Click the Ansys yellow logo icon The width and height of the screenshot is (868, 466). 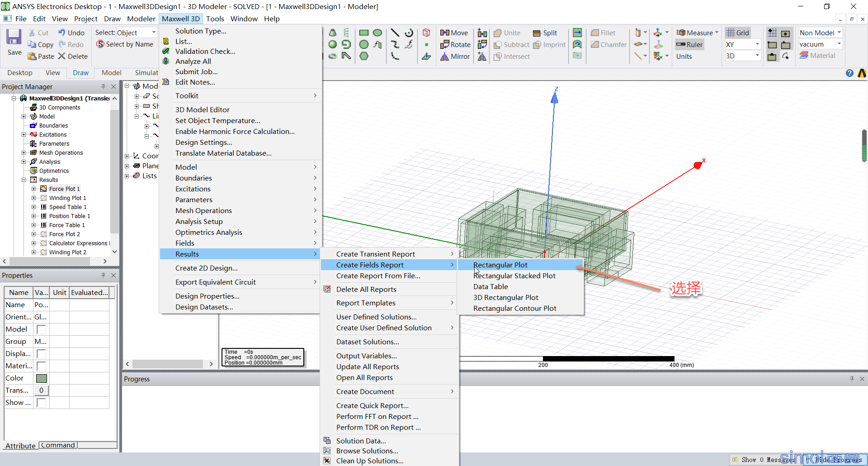[862, 73]
